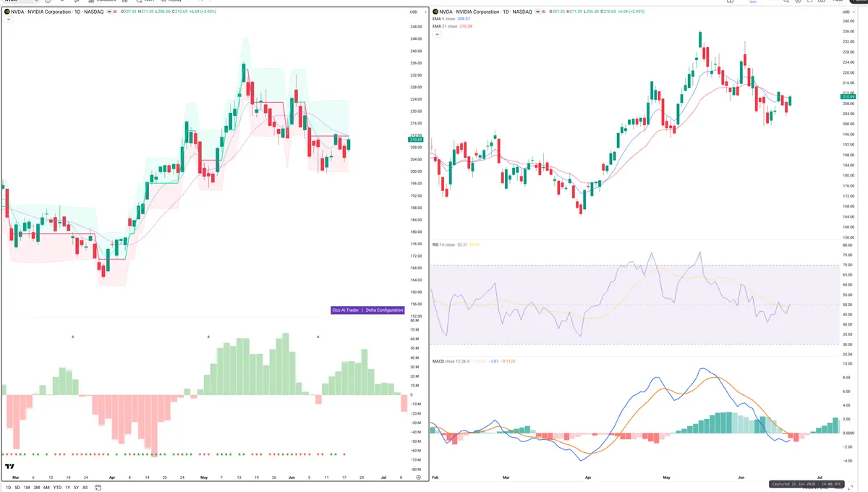Click the NVIDIA logo icon in the right chart title

[436, 12]
